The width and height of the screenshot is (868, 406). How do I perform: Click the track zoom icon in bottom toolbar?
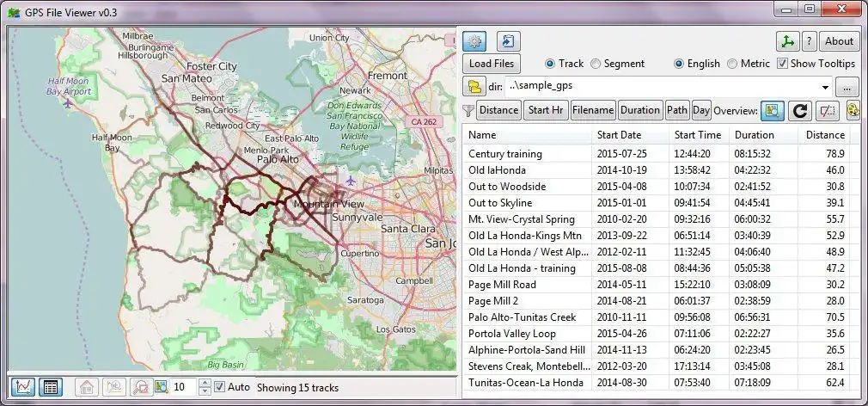[x=114, y=386]
